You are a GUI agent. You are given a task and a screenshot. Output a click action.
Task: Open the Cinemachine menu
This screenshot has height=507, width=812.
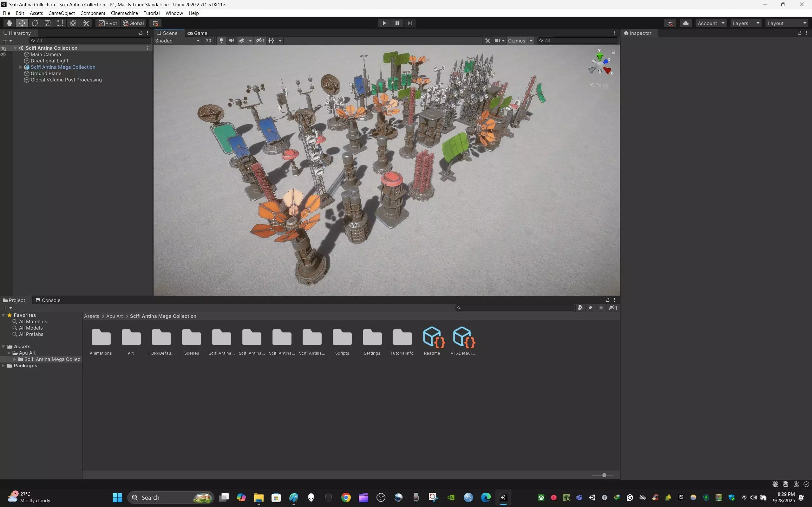point(124,13)
